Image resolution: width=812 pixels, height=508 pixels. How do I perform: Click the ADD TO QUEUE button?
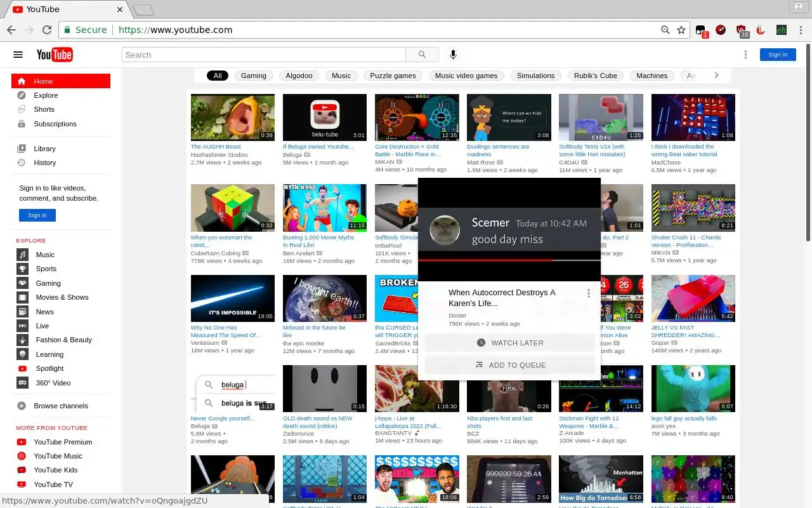click(x=510, y=365)
